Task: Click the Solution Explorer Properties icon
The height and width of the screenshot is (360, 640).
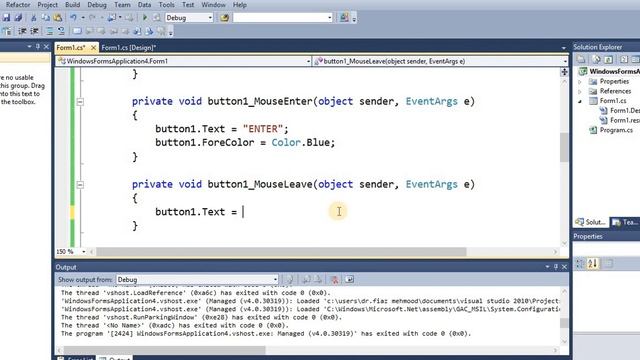Action: tap(581, 60)
